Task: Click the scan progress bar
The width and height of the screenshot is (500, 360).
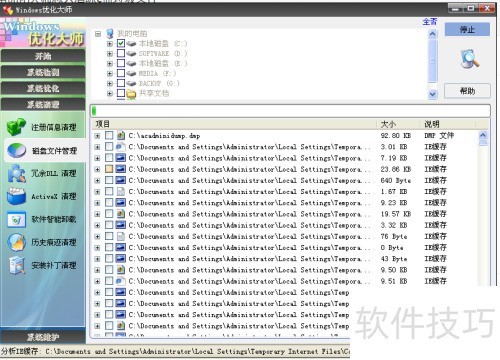Action: pyautogui.click(x=290, y=111)
